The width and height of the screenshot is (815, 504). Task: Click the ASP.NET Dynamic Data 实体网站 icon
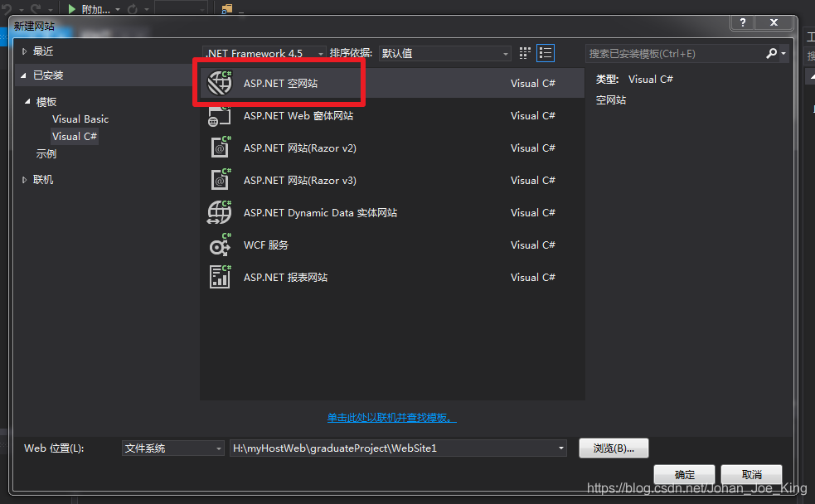[x=220, y=212]
